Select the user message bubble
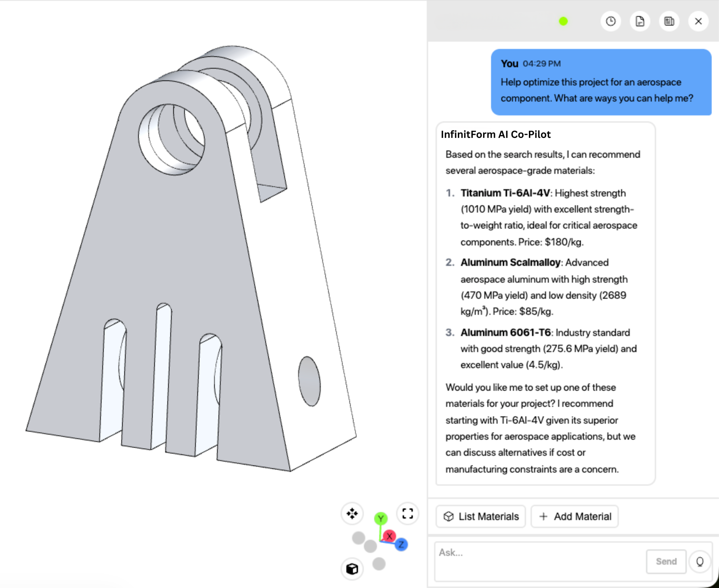This screenshot has height=588, width=719. click(x=601, y=82)
